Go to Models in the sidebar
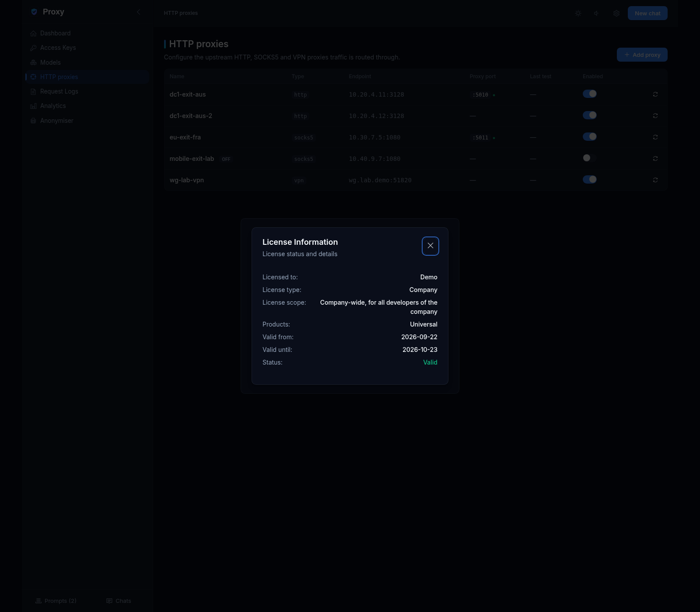The width and height of the screenshot is (700, 612). pyautogui.click(x=87, y=63)
